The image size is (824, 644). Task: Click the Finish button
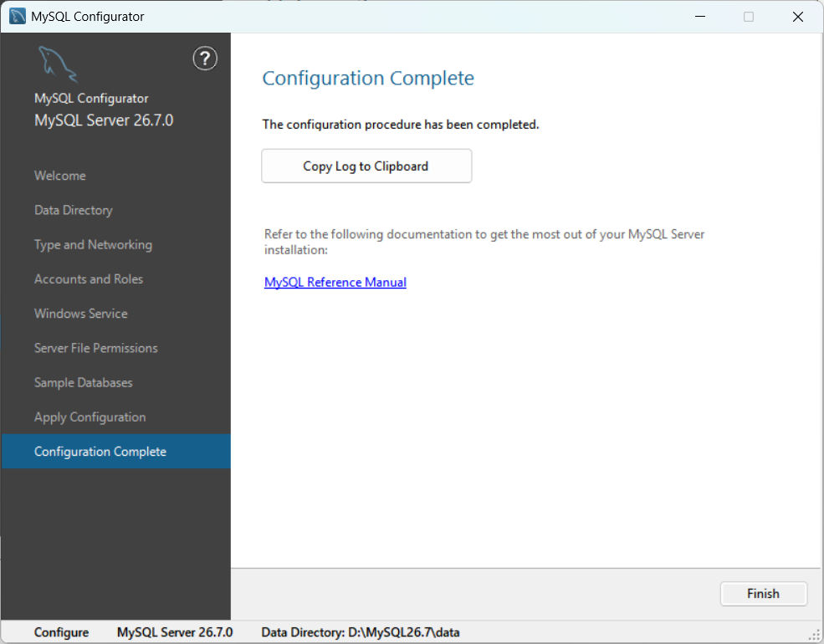click(x=763, y=594)
